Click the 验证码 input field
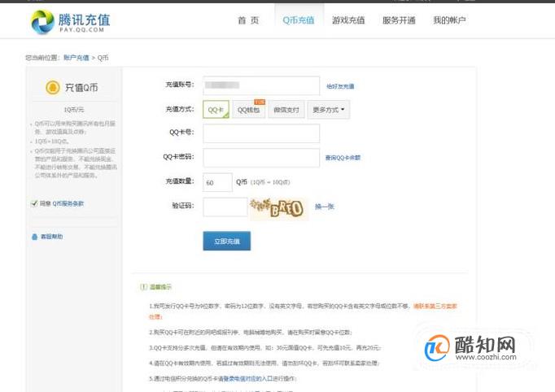 pyautogui.click(x=225, y=207)
